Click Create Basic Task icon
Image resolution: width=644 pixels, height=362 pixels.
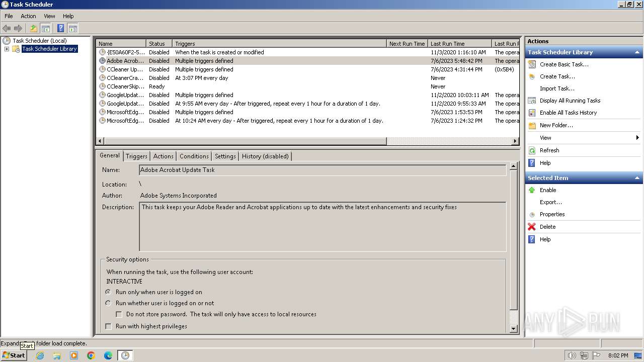pos(532,64)
